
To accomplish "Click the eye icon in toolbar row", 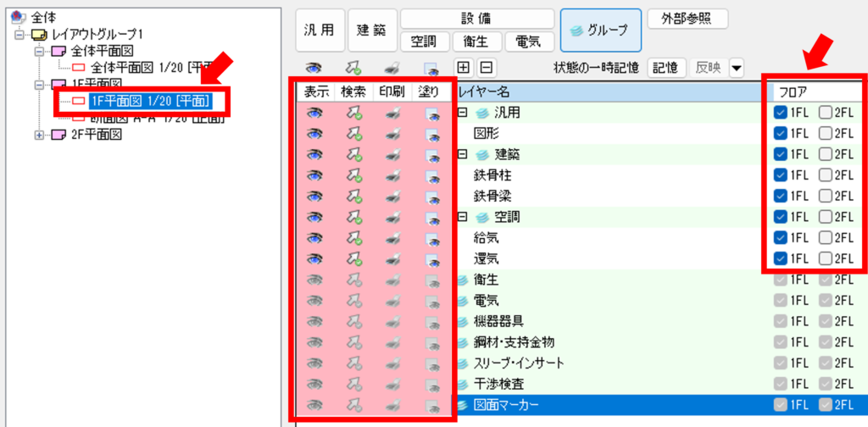I will tap(314, 68).
